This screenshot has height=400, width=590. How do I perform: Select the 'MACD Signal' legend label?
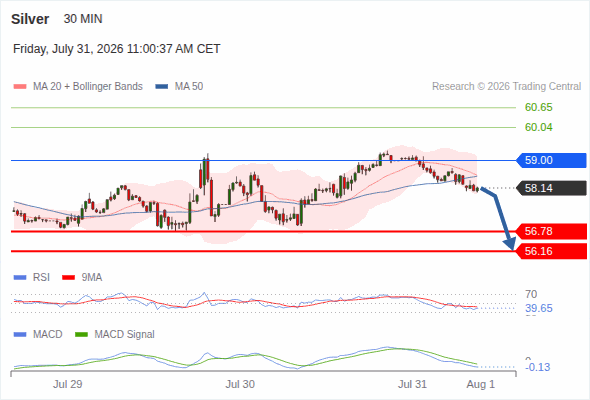(x=125, y=334)
